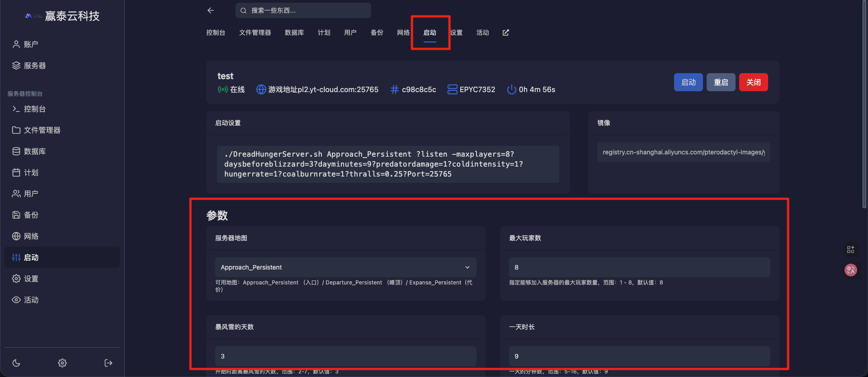Open 服务器 servers list in sidebar

pos(34,65)
